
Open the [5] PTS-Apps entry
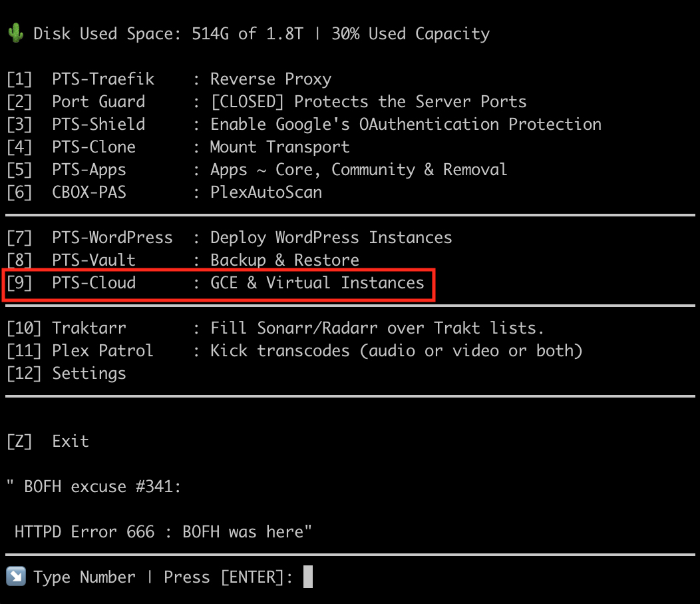click(89, 170)
